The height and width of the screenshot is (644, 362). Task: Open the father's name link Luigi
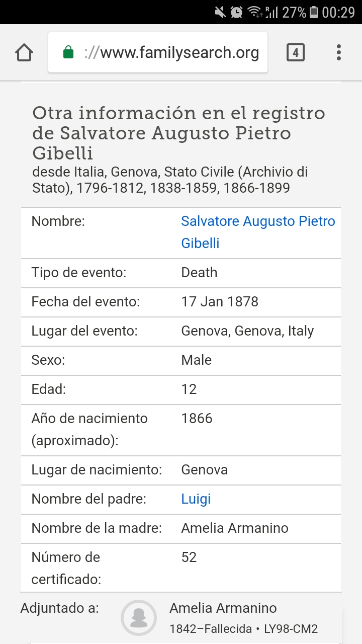click(196, 499)
